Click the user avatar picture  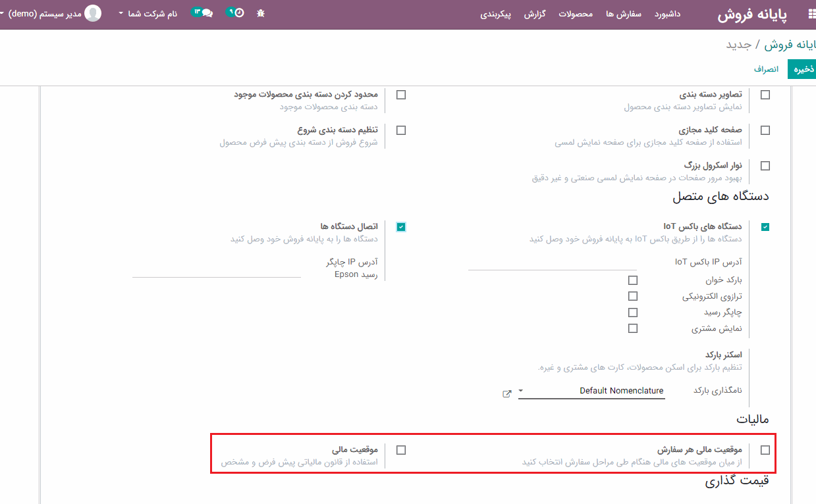click(x=94, y=13)
